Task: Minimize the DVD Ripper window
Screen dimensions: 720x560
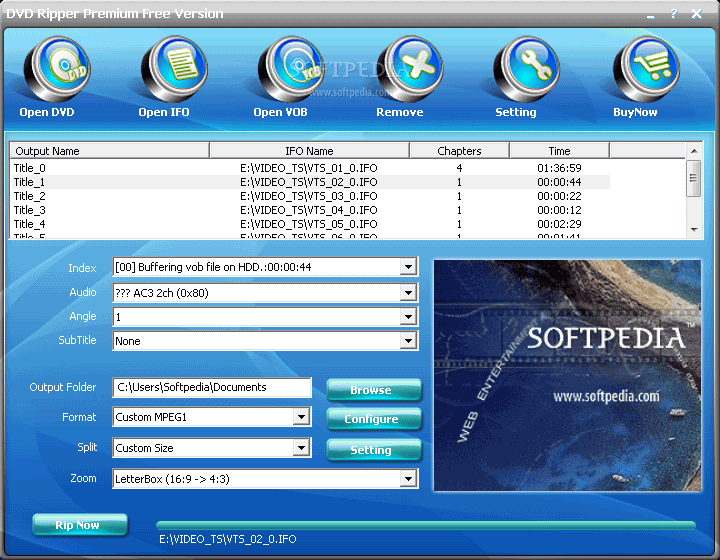Action: click(650, 16)
